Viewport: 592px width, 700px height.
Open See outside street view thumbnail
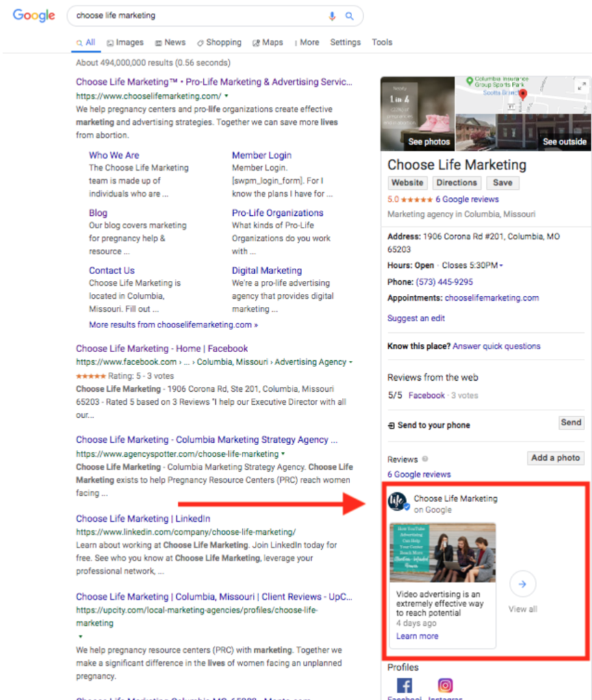tap(523, 132)
